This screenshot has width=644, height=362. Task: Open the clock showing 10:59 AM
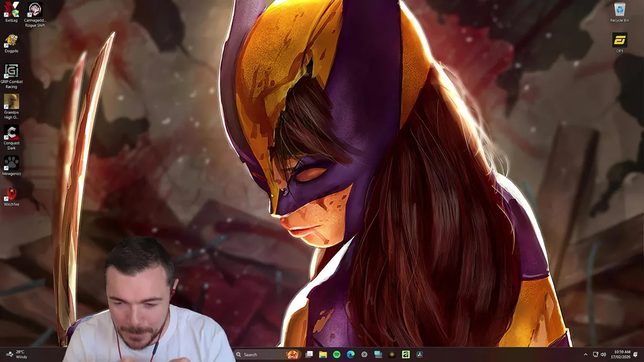coord(621,354)
